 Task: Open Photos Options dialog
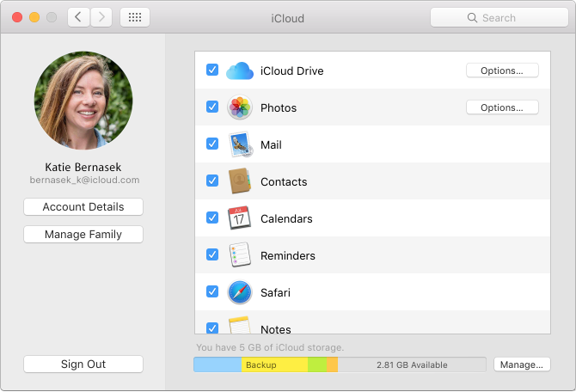click(x=502, y=107)
